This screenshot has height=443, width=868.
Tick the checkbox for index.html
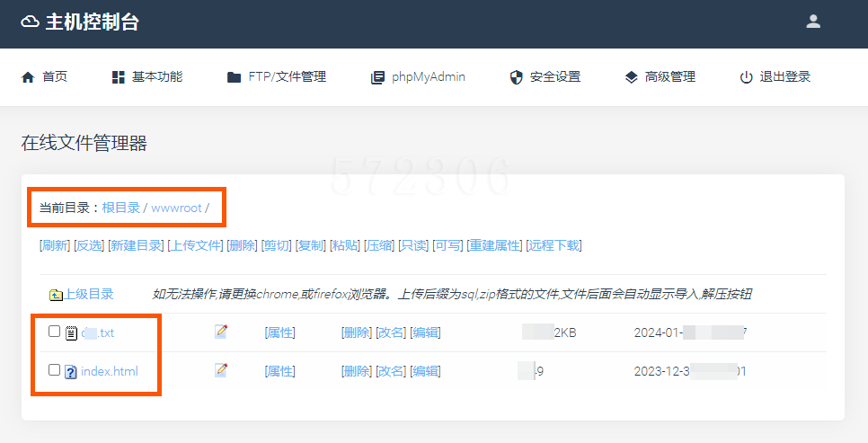pos(54,370)
